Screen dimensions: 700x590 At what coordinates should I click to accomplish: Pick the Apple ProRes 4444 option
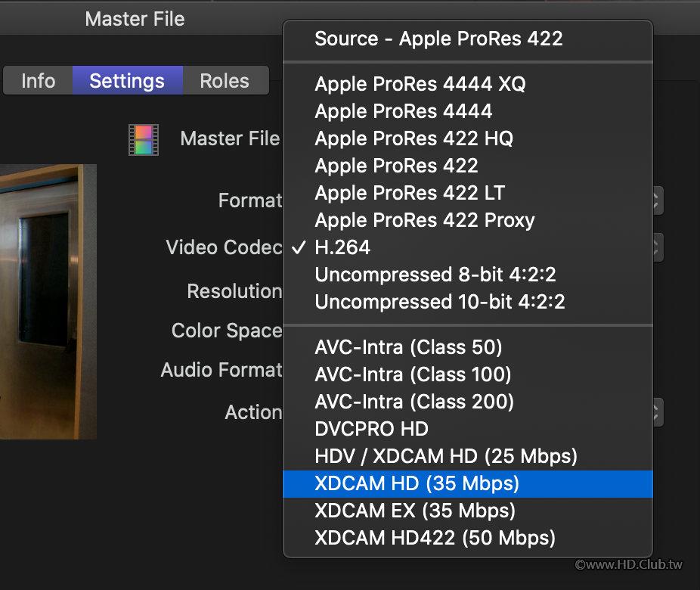click(x=468, y=111)
